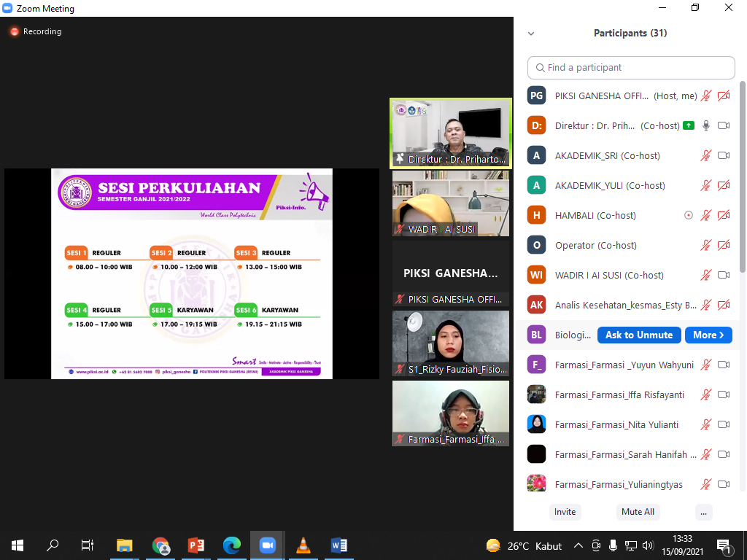Click the taskbar clock showing 13:33

(682, 545)
